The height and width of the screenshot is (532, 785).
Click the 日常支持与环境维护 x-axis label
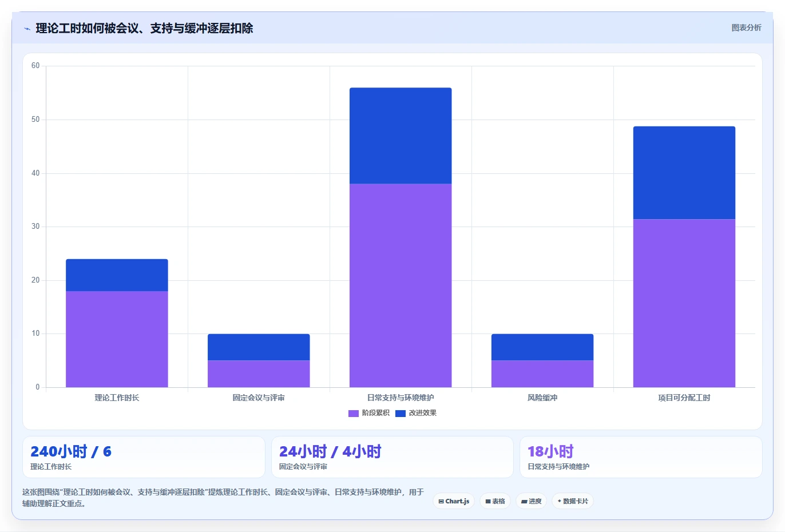[401, 398]
